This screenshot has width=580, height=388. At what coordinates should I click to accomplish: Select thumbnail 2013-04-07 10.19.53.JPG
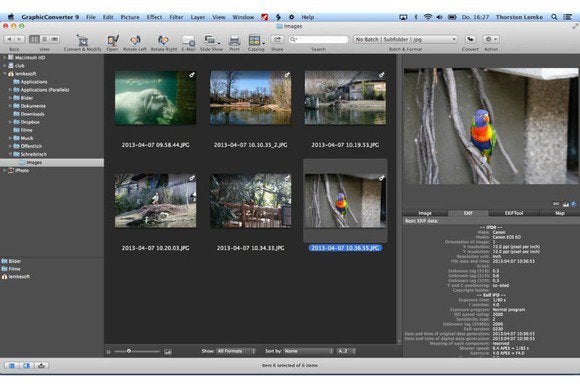[x=345, y=98]
